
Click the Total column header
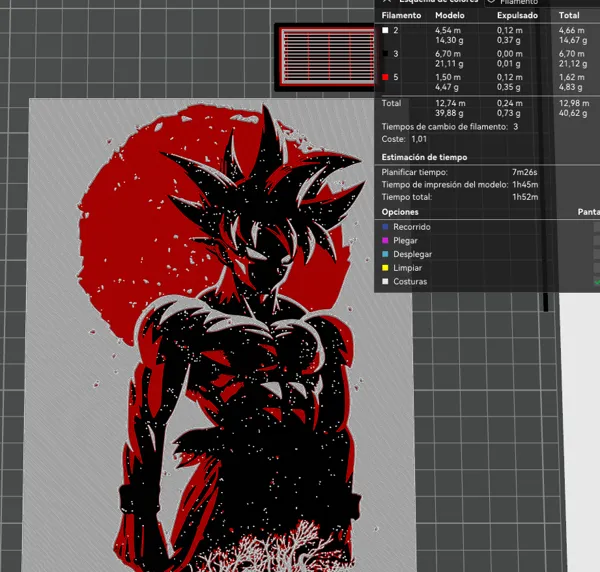tap(569, 15)
